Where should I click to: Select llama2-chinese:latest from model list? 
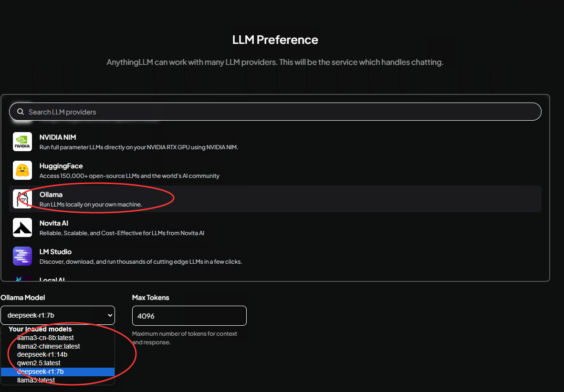tap(48, 346)
